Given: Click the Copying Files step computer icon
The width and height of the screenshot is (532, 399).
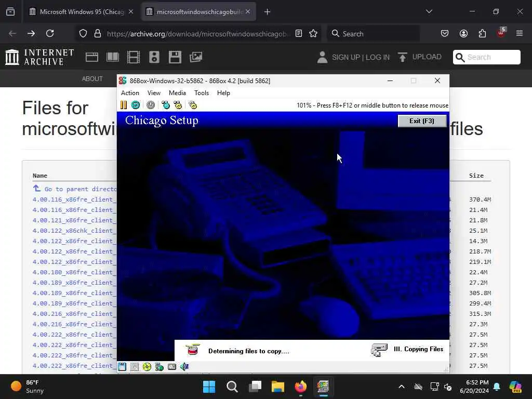Looking at the screenshot, I should 379,350.
